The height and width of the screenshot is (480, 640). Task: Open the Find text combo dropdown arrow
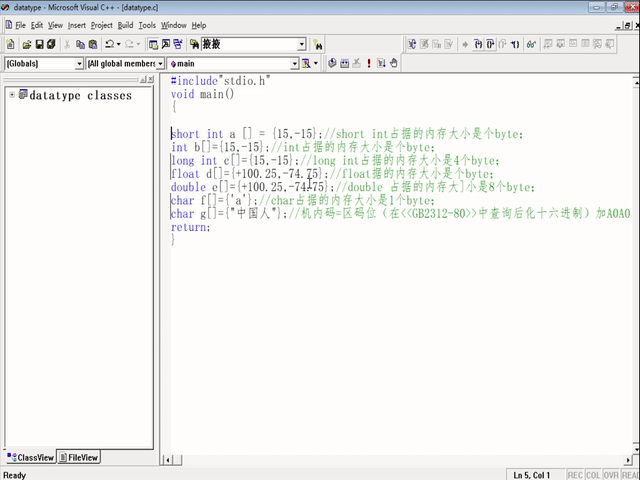301,44
